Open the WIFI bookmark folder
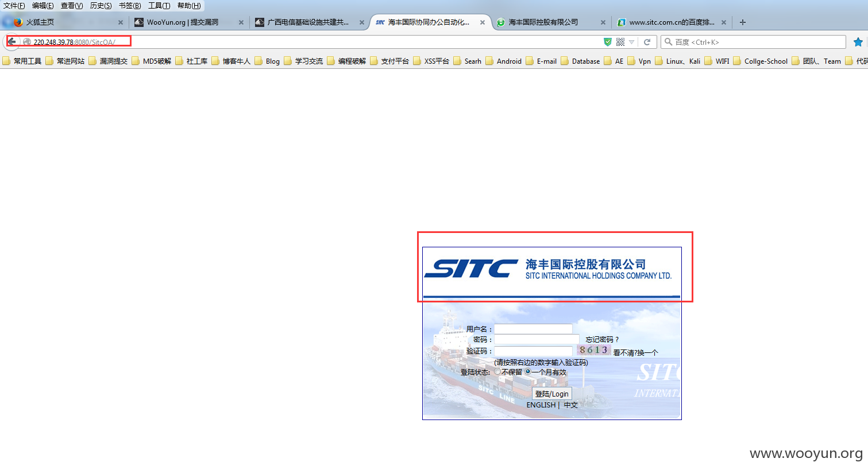This screenshot has width=868, height=470. (717, 61)
